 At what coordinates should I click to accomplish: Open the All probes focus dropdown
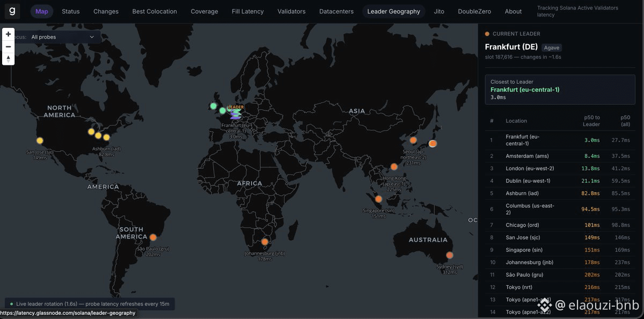[63, 37]
